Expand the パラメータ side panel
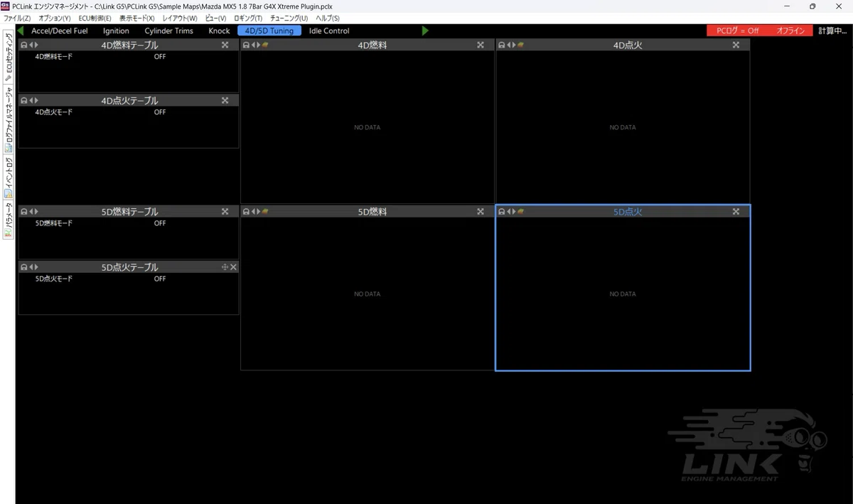Viewport: 853px width, 504px height. point(9,219)
